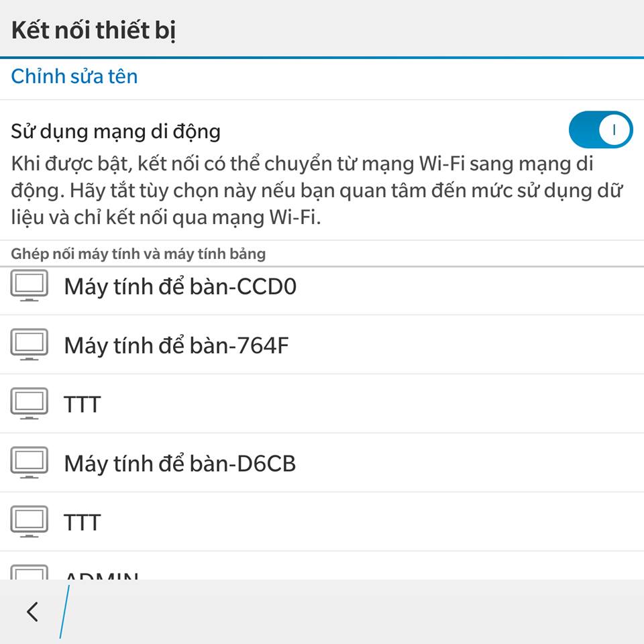Click monitor icon beside Máy tính để bàn-764F
Screen dimensions: 644x644
pyautogui.click(x=29, y=345)
